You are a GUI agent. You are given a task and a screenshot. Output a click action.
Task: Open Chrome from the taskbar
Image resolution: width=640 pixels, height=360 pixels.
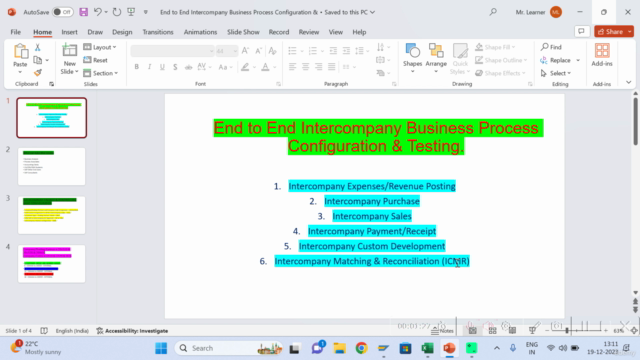coord(361,348)
